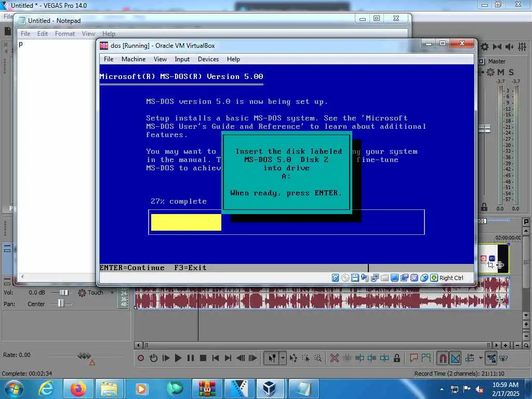Toggle Loop Playback in VEGAS transport bar
The height and width of the screenshot is (399, 532).
tap(153, 358)
